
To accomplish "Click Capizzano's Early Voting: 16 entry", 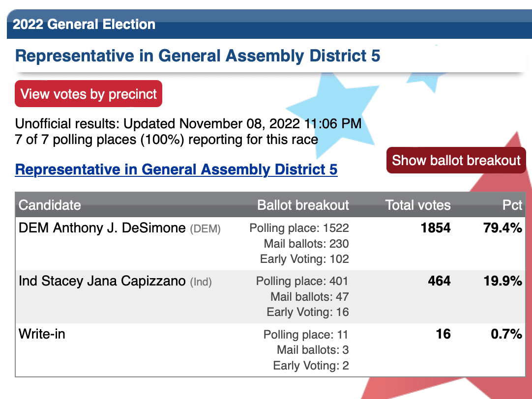I will click(x=308, y=312).
